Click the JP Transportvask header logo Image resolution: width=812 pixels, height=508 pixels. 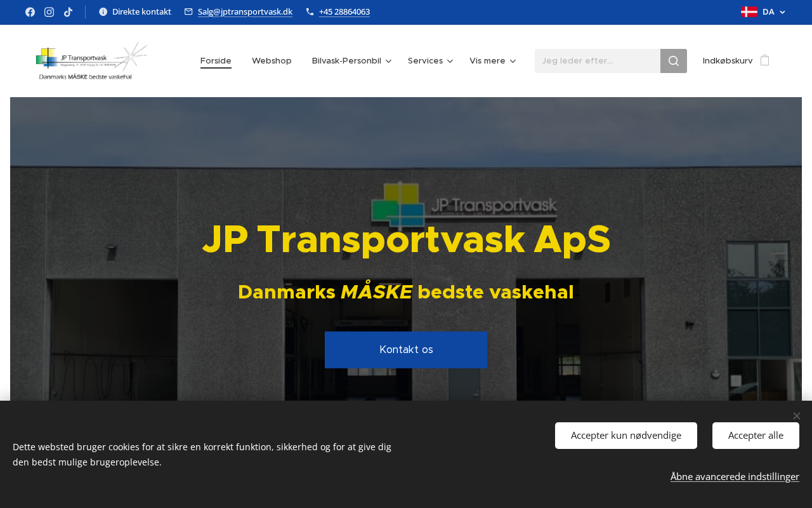click(91, 61)
